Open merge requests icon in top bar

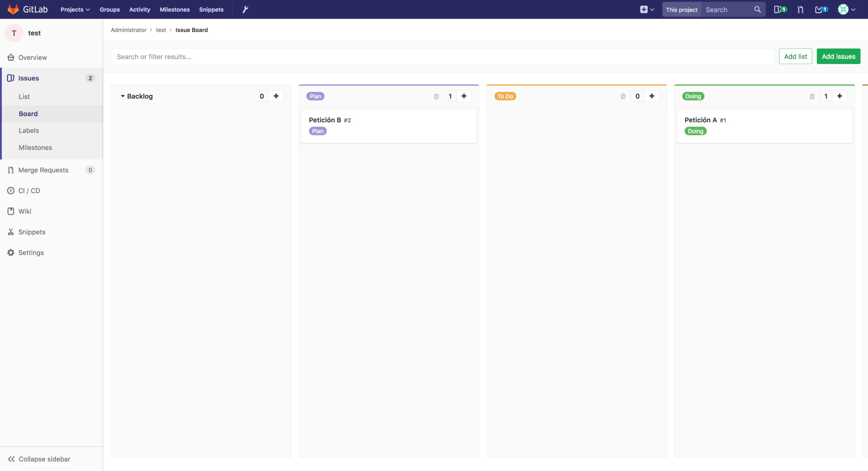(x=801, y=9)
